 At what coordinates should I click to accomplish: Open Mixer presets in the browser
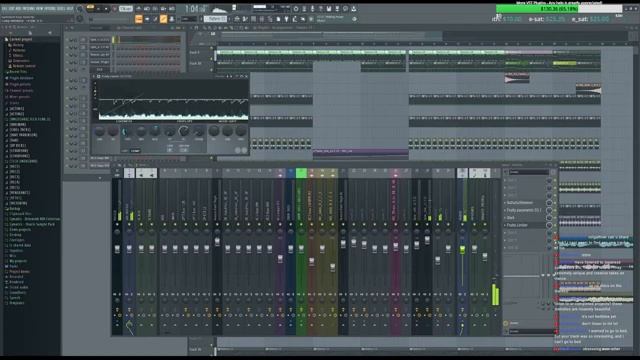click(19, 97)
